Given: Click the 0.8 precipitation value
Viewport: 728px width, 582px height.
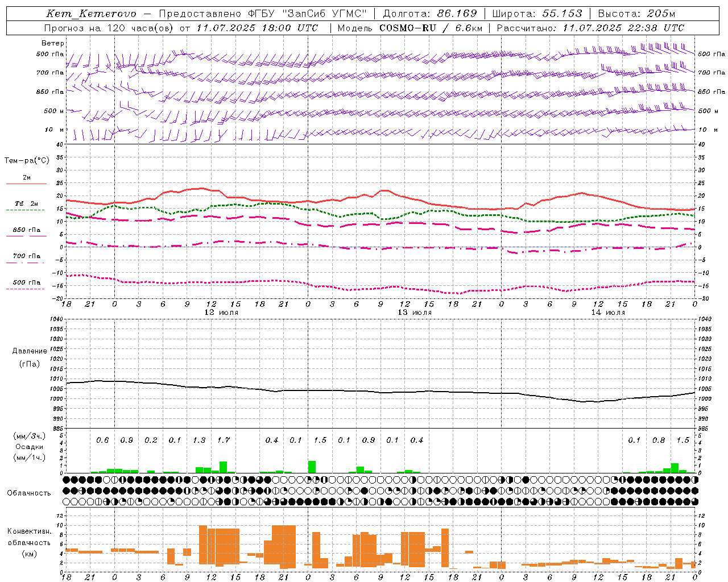Looking at the screenshot, I should (659, 440).
